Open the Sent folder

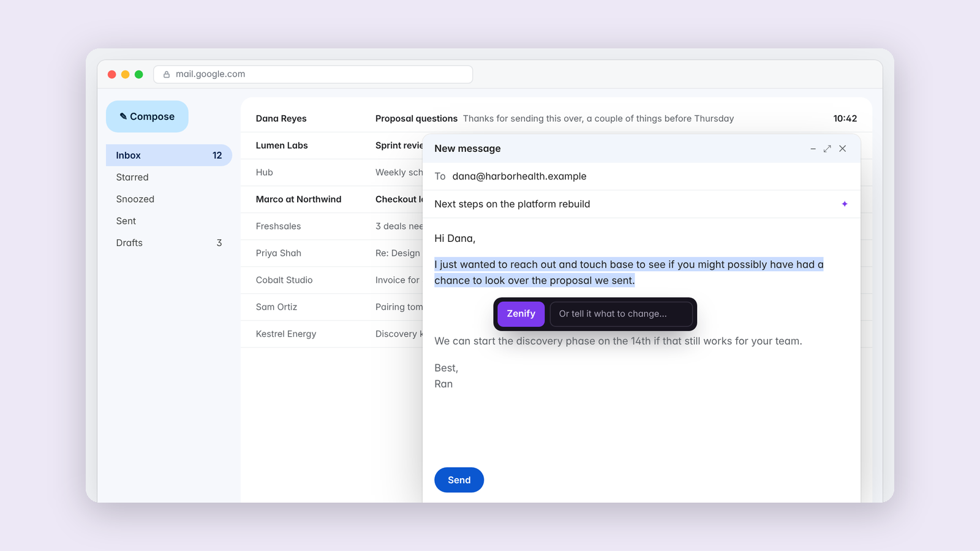[x=169, y=221]
